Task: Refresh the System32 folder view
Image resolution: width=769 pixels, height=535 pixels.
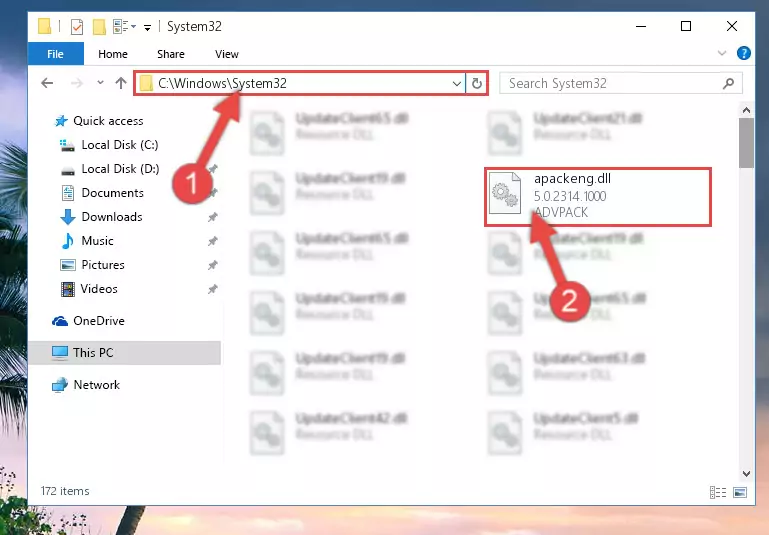Action: click(x=477, y=83)
